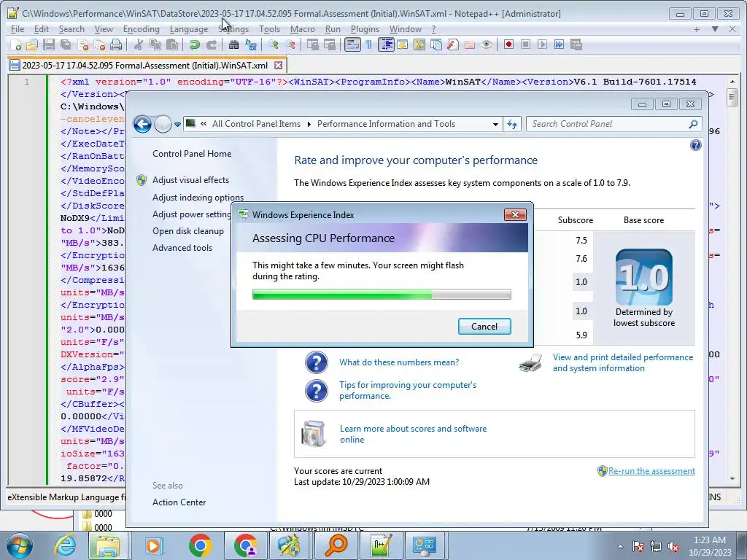Open Adjust indexing options link
Screen dimensions: 747x560
(x=198, y=197)
